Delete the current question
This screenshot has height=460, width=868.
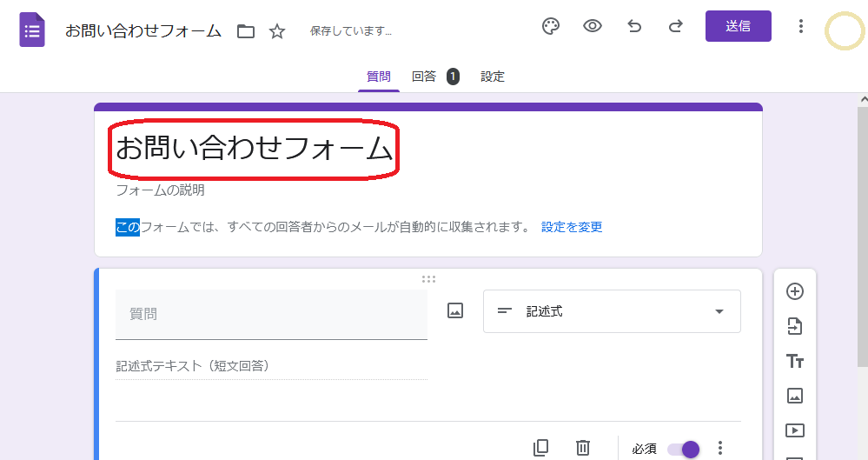pos(582,448)
